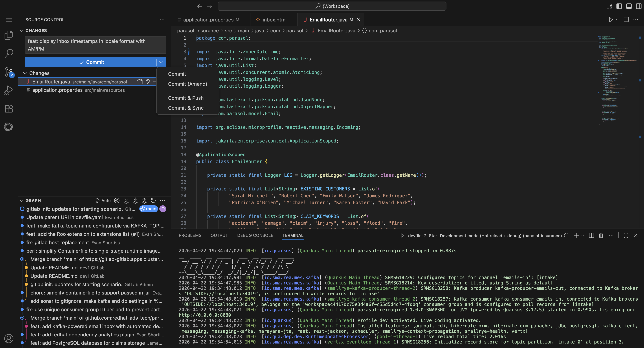Toggle the primary side bar visibility

(x=619, y=6)
